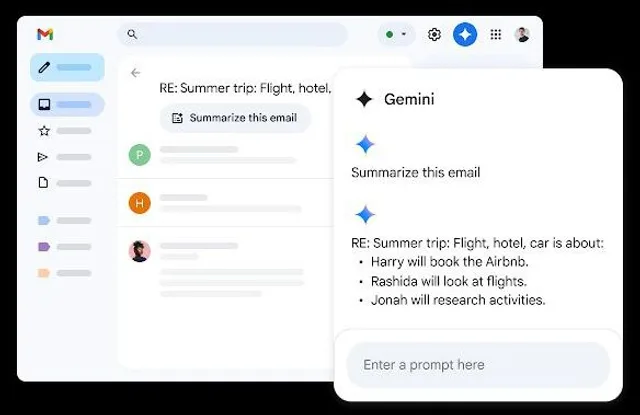Open the settings gear icon
Viewport: 640px width, 415px height.
[434, 35]
